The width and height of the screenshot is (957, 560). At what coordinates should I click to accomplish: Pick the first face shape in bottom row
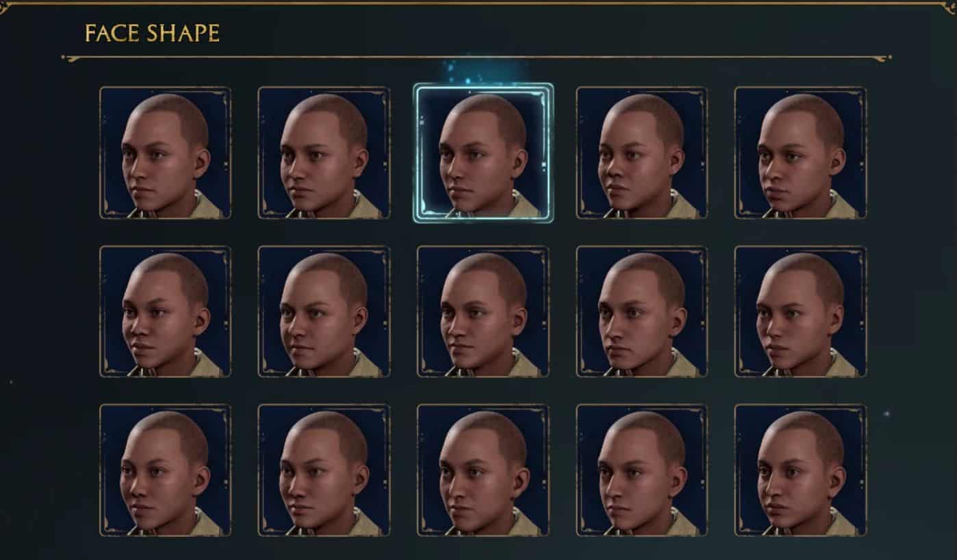165,470
